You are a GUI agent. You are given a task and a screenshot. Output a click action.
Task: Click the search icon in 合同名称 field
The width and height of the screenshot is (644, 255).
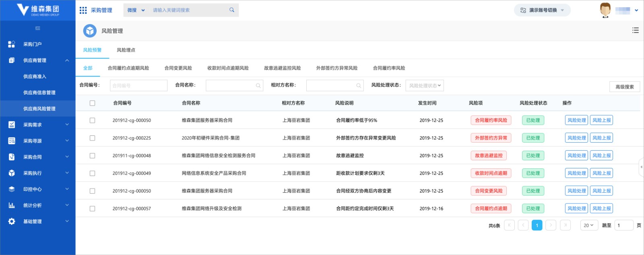point(258,85)
